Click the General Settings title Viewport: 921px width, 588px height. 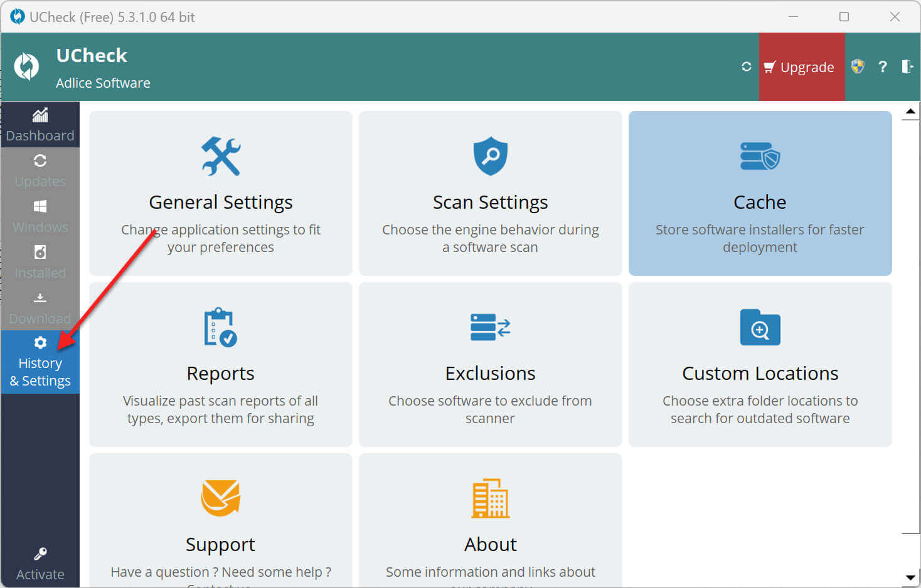pyautogui.click(x=221, y=202)
